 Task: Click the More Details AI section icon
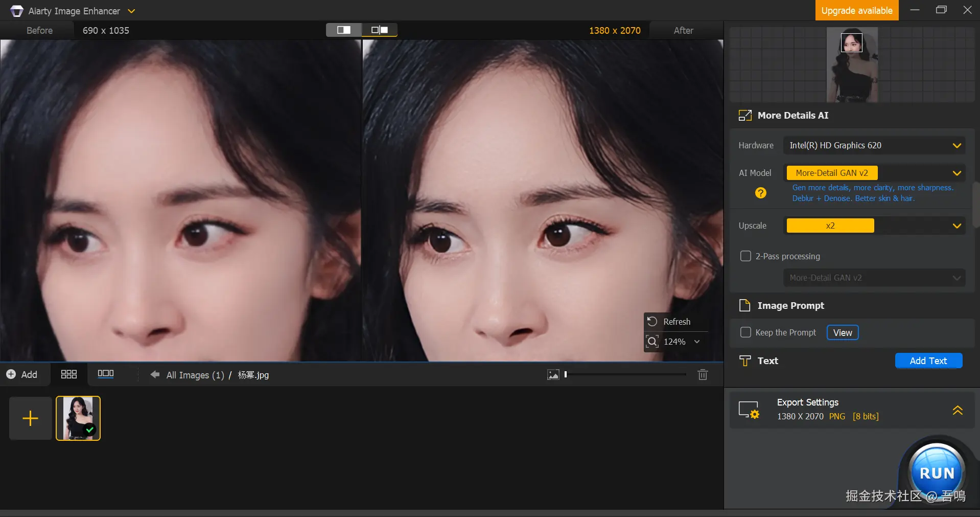[745, 116]
